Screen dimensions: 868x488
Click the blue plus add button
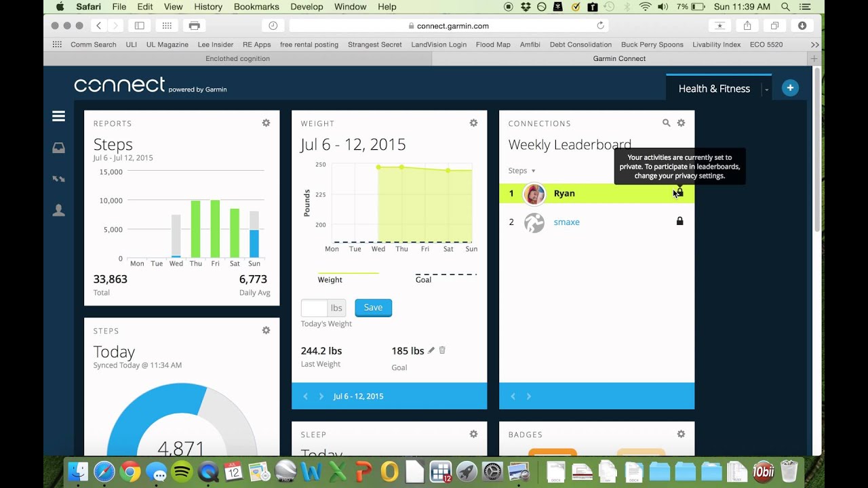[790, 88]
